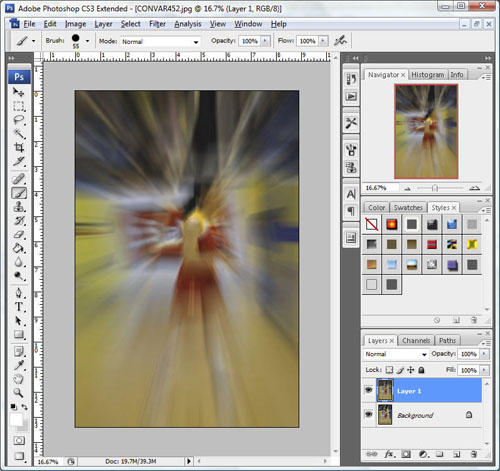Select the Eyedropper tool
500x471 pixels.
click(18, 366)
